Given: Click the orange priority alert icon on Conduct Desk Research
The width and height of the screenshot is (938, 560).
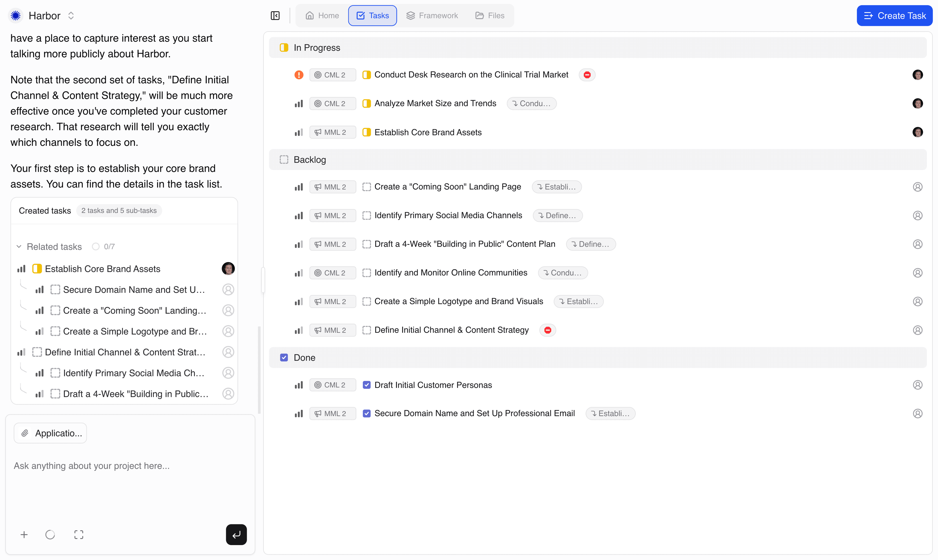Looking at the screenshot, I should click(299, 75).
